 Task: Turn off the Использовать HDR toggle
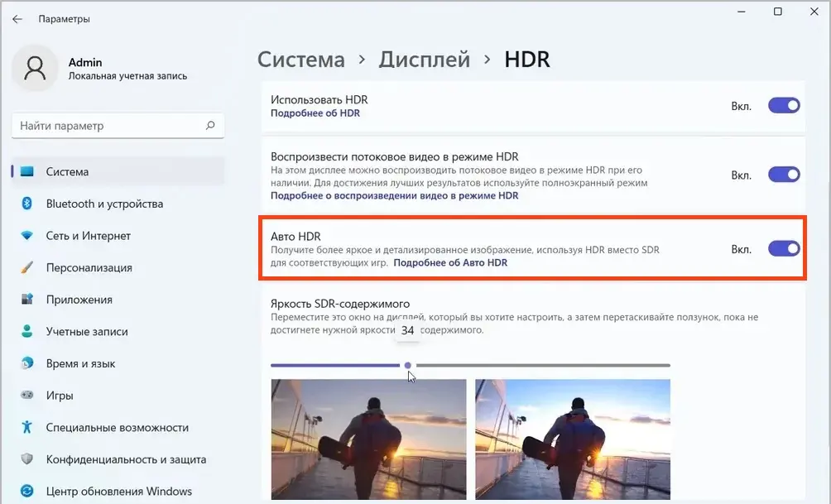click(784, 106)
